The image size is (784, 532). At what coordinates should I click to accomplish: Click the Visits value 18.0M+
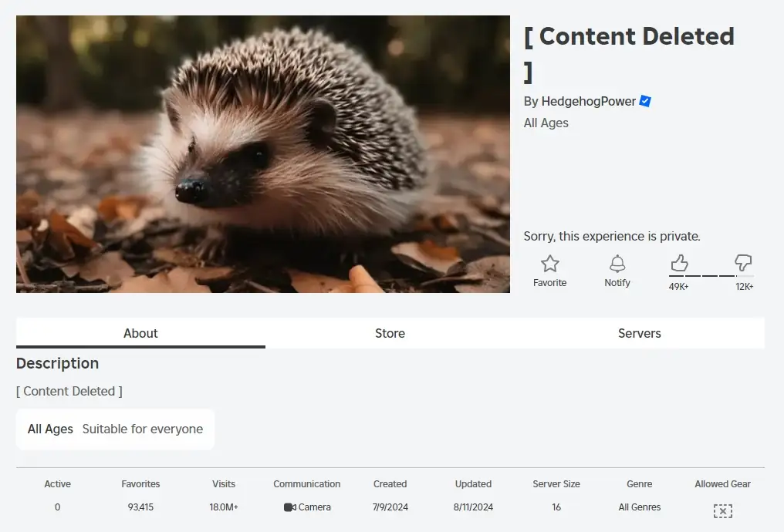(224, 507)
